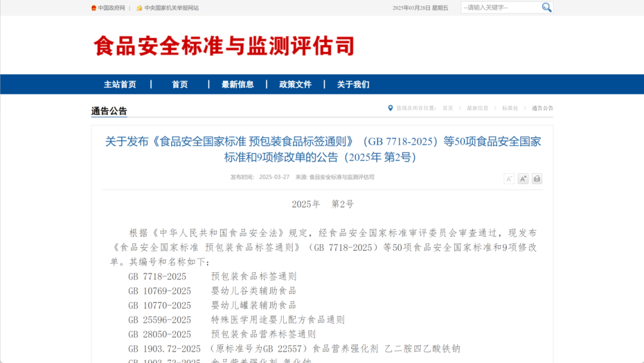This screenshot has width=644, height=363.
Task: Open the 主站首页 menu item
Action: coord(120,84)
